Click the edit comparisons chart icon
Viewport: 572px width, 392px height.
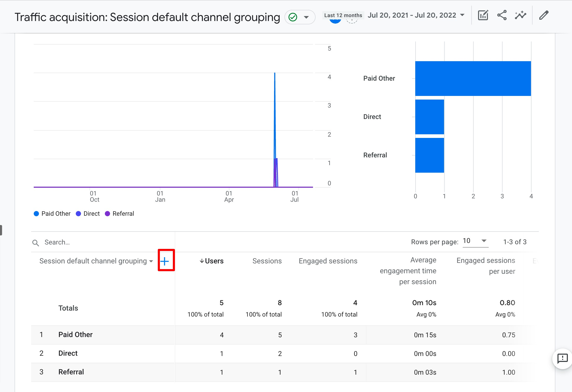tap(483, 15)
